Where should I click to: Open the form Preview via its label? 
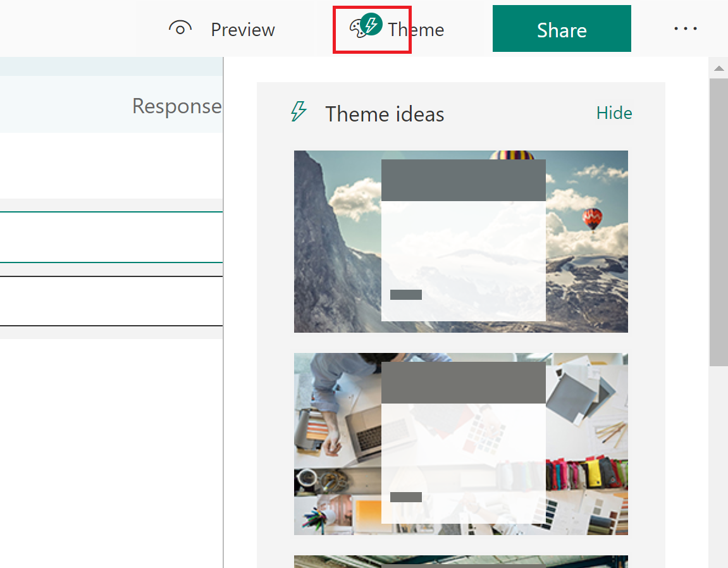pyautogui.click(x=243, y=30)
